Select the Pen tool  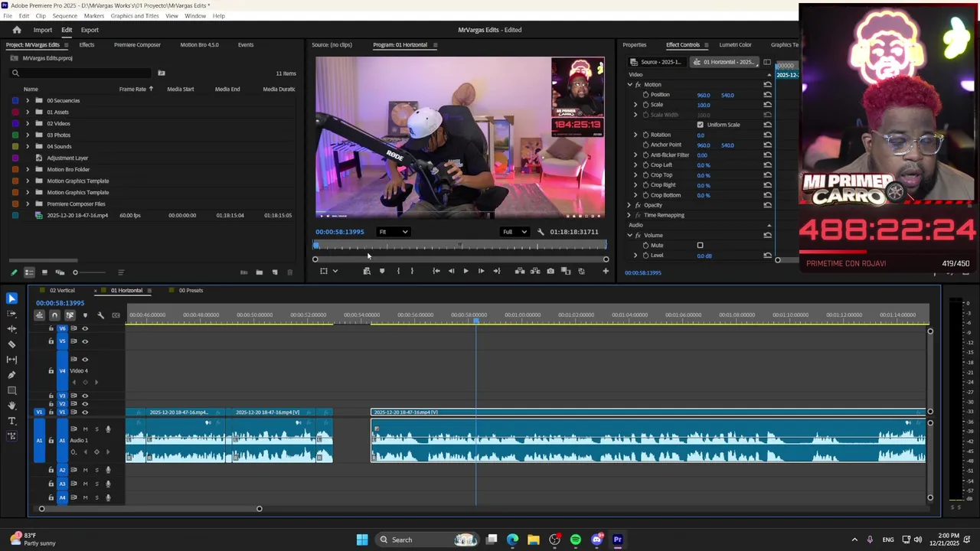click(11, 375)
